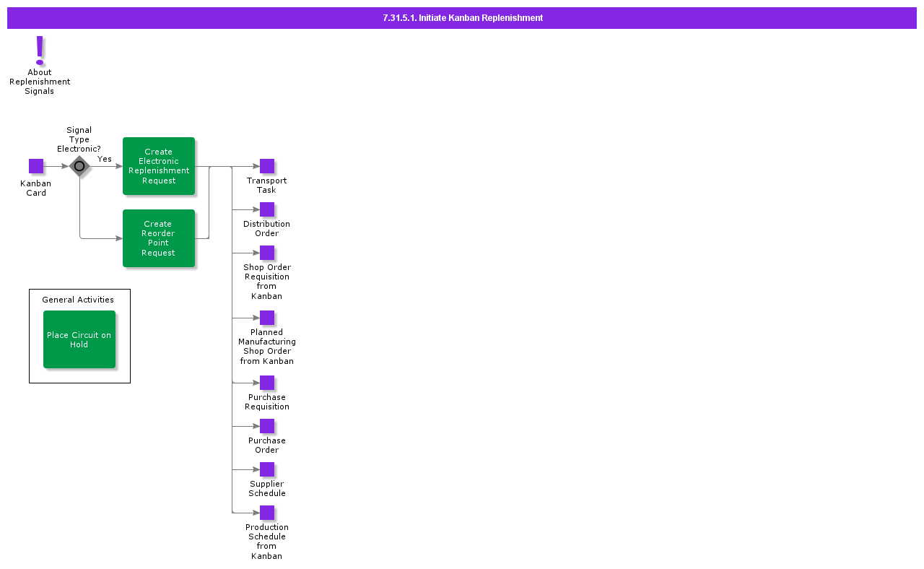The height and width of the screenshot is (569, 924).
Task: Select the Distribution Order event square
Action: 267,209
